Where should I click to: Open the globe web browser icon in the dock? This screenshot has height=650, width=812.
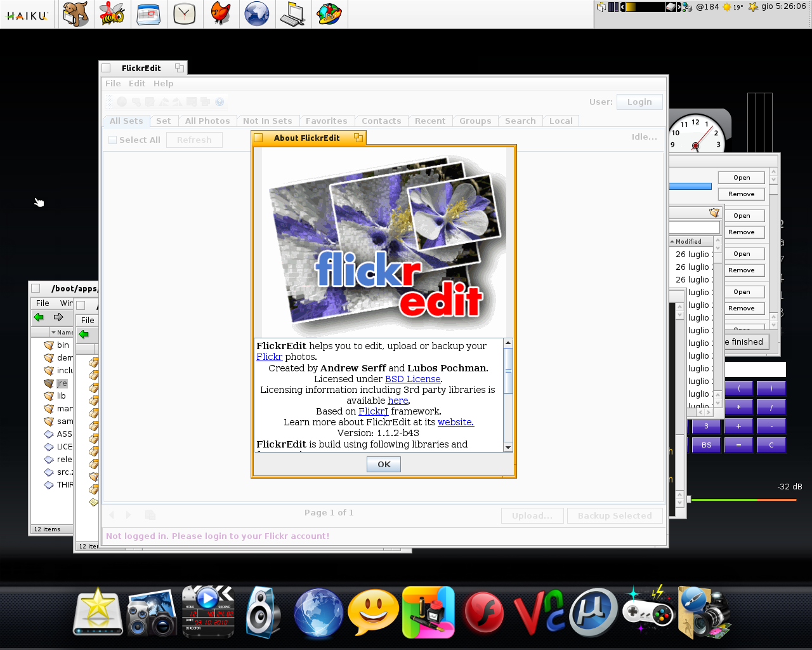pos(318,613)
